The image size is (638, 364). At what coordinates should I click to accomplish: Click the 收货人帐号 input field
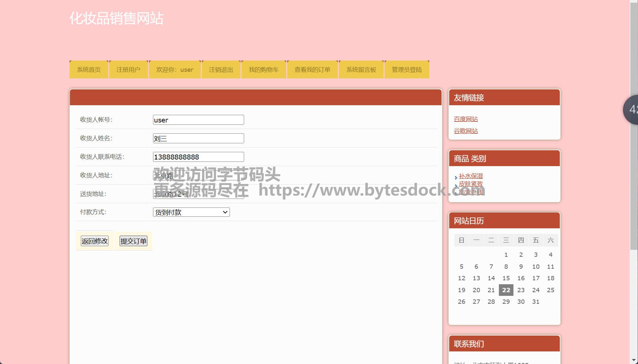pos(198,120)
